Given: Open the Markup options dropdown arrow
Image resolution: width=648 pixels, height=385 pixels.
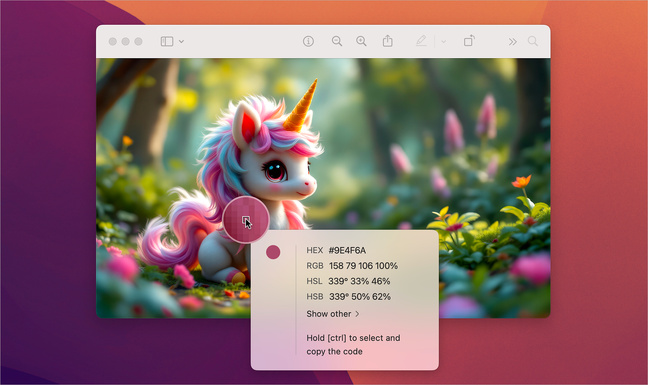Looking at the screenshot, I should pos(443,41).
